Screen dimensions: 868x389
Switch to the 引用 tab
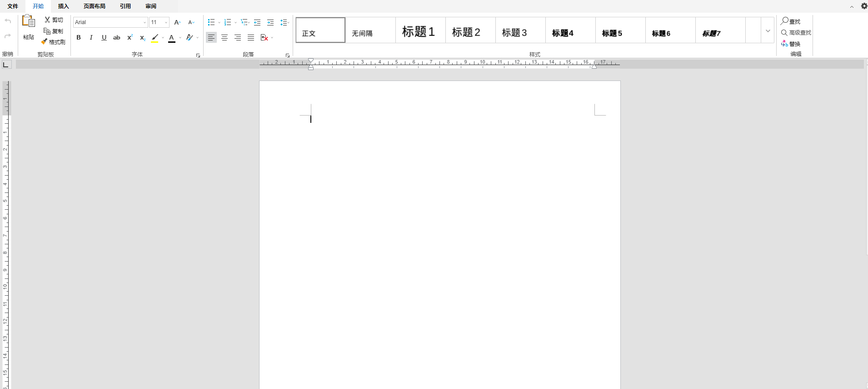pos(125,6)
